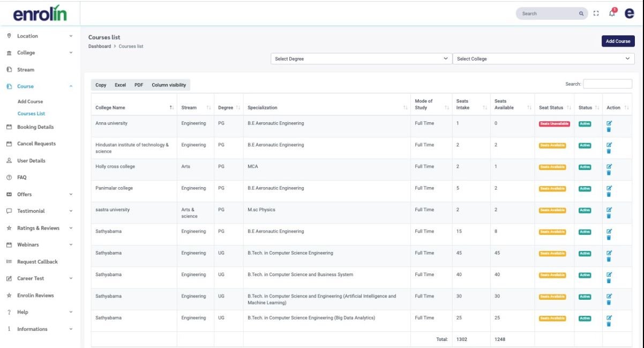Expand the Location sidebar menu
Image resolution: width=644 pixels, height=348 pixels.
[x=38, y=36]
